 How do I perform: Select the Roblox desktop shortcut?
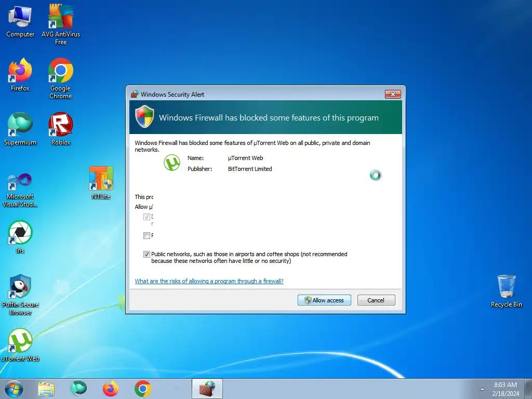pos(61,129)
